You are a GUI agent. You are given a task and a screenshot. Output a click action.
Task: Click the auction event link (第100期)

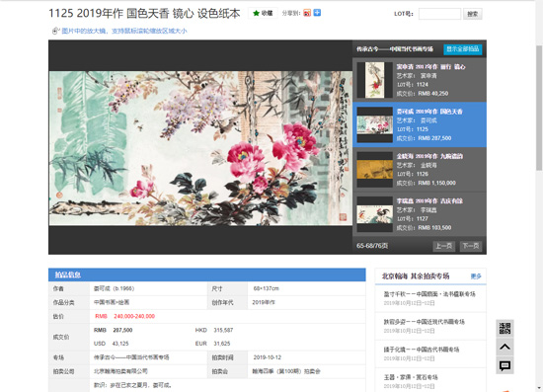(286, 371)
